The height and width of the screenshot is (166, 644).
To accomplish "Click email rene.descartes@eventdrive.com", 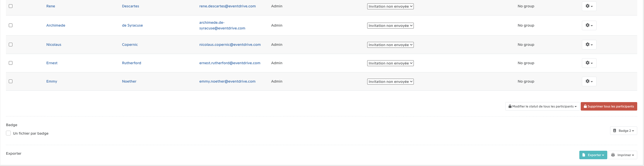I will [227, 6].
